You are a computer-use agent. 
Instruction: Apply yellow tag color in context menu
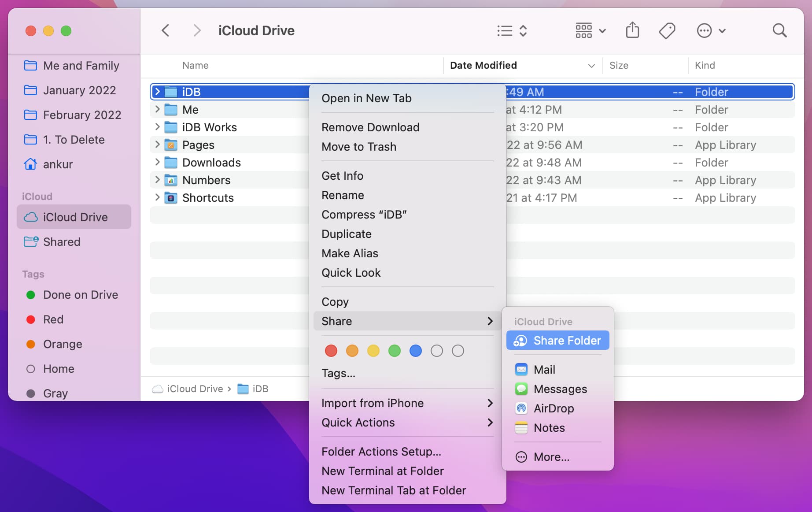pos(373,351)
